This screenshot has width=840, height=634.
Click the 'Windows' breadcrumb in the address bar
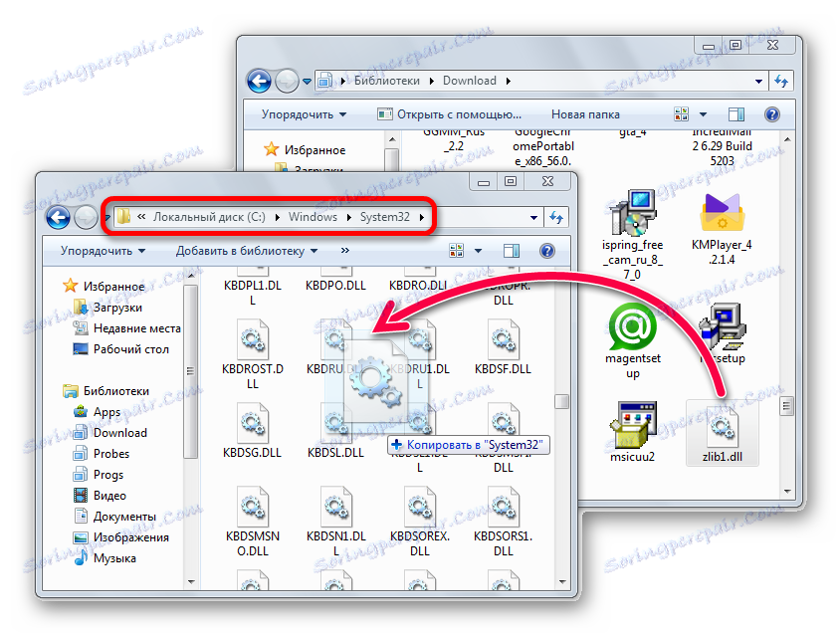click(x=313, y=217)
